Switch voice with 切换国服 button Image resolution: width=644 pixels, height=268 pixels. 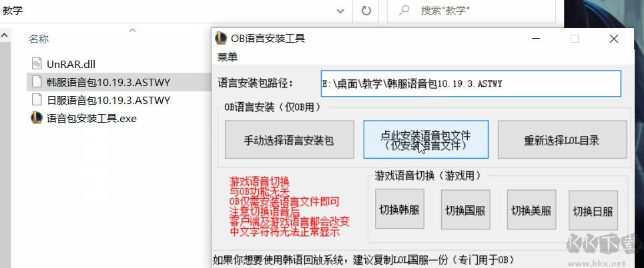point(465,210)
